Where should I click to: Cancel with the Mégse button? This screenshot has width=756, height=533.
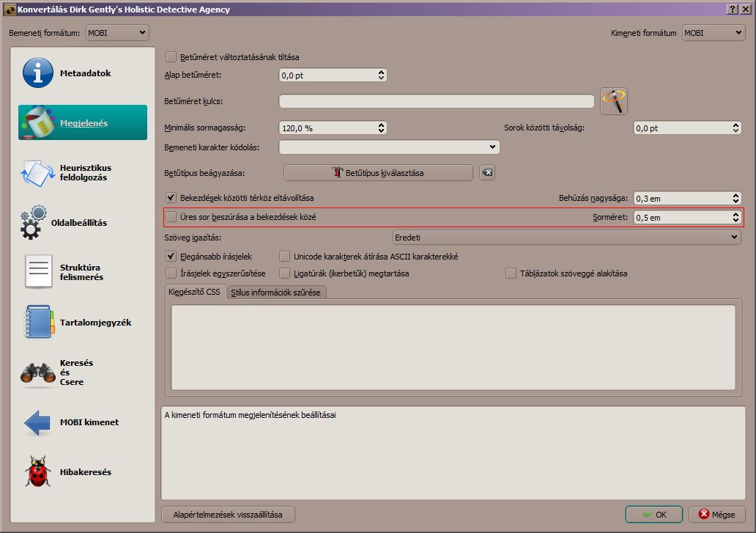(717, 515)
